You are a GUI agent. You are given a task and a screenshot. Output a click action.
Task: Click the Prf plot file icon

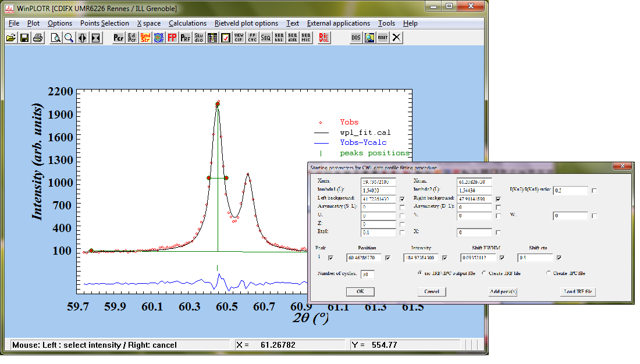pos(185,38)
